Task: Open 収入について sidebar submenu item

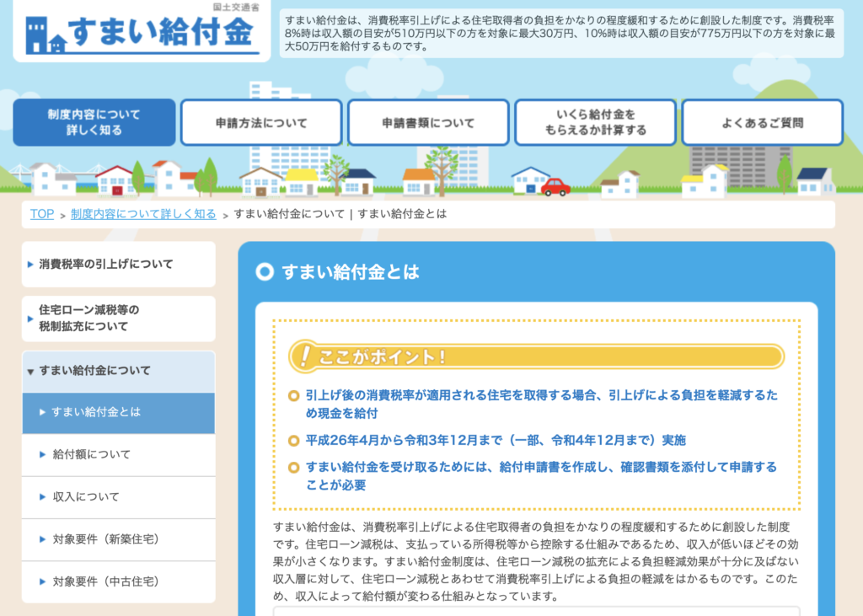Action: [x=118, y=497]
